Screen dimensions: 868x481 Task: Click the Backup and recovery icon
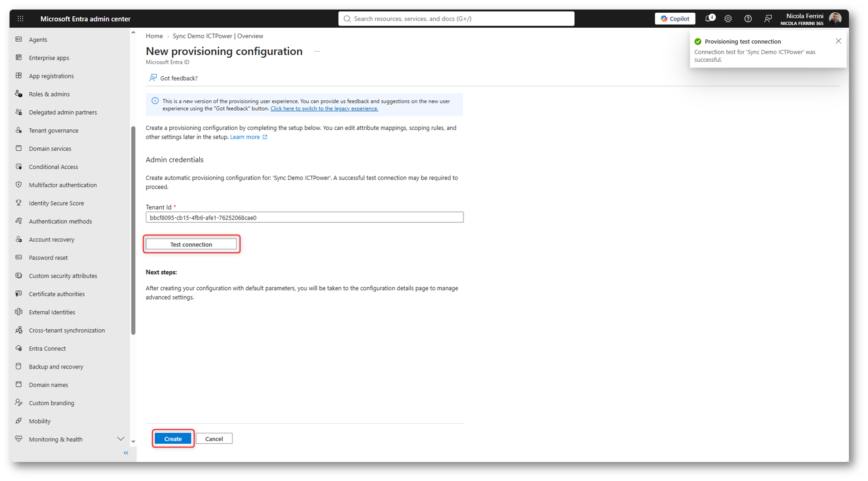coord(19,366)
